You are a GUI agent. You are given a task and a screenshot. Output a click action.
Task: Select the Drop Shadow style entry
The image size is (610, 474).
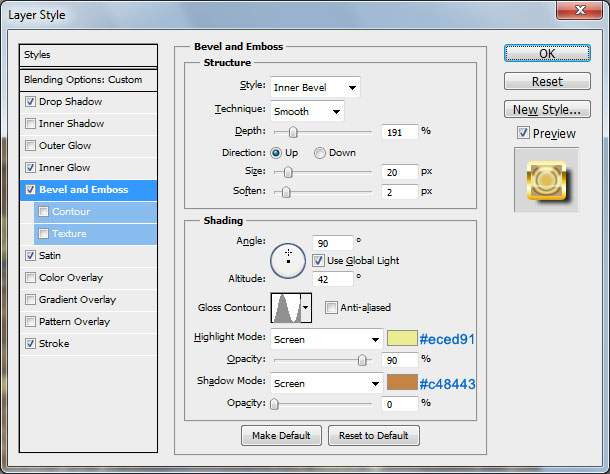(70, 102)
